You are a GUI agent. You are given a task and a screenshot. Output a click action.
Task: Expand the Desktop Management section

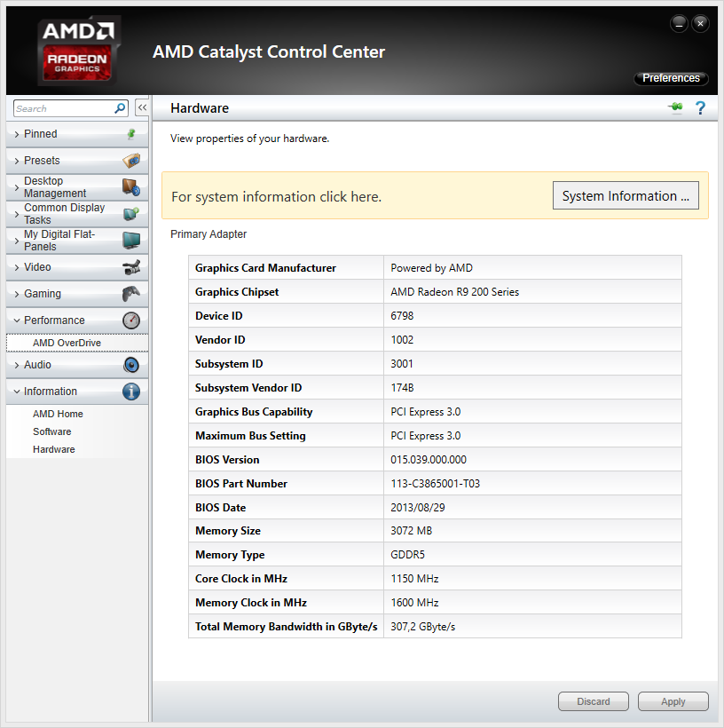pos(54,187)
